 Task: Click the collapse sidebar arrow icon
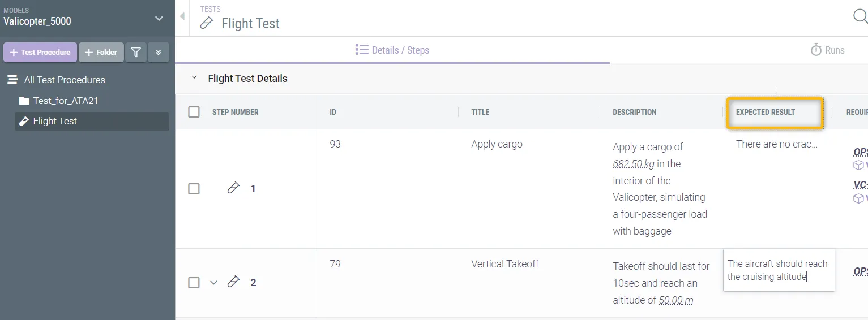click(x=182, y=17)
